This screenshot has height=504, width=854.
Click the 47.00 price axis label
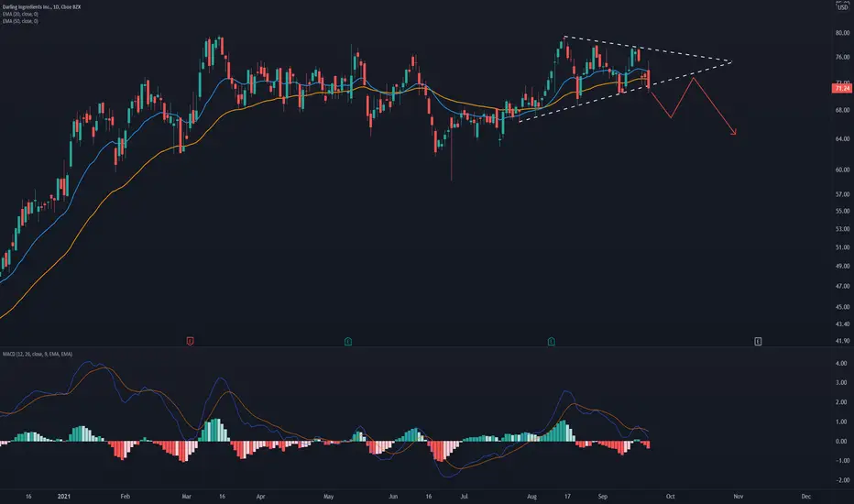click(843, 286)
